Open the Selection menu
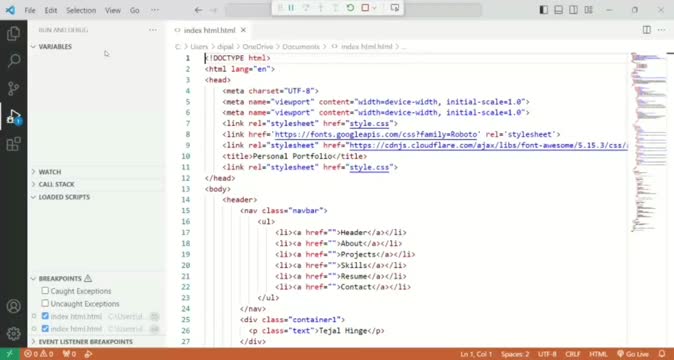Viewport: 674px width, 360px height. click(x=81, y=10)
